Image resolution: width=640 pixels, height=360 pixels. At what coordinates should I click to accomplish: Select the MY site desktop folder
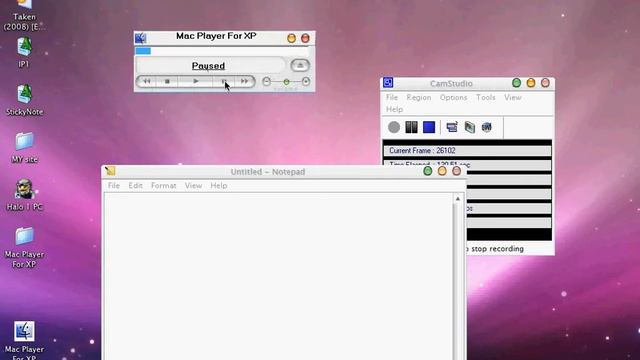coord(24,147)
